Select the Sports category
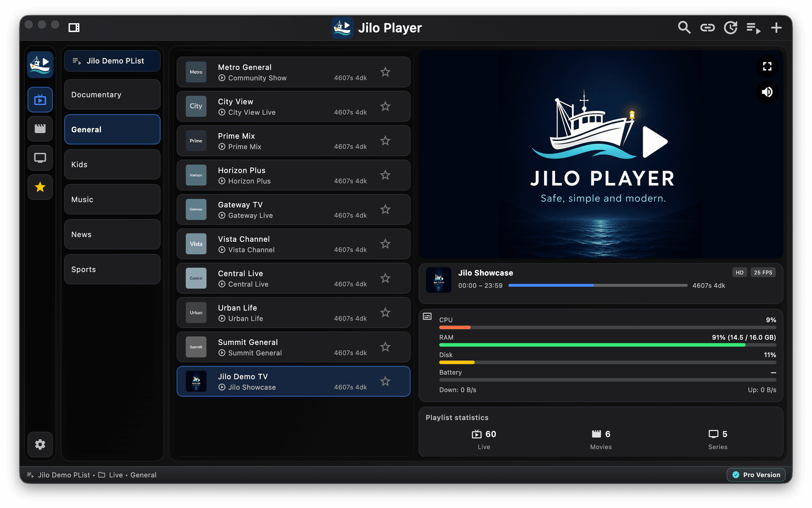 tap(112, 269)
